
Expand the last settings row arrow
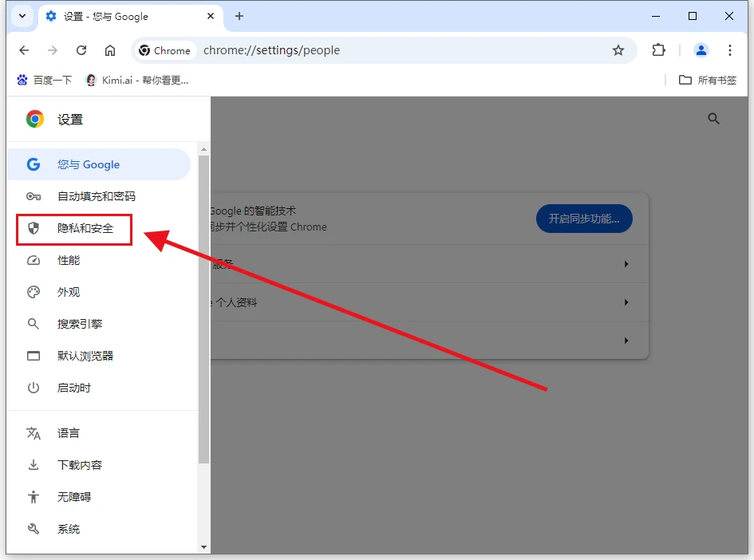point(626,341)
